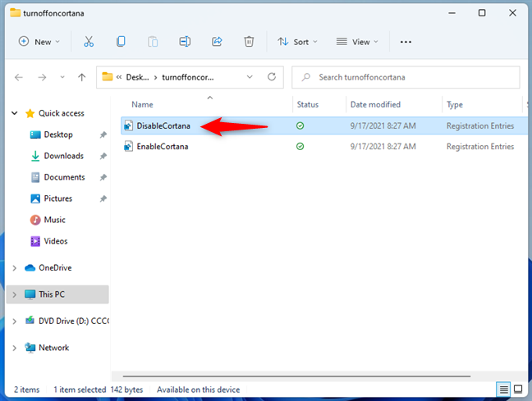Open the address bar history dropdown
This screenshot has height=401, width=532.
(250, 77)
